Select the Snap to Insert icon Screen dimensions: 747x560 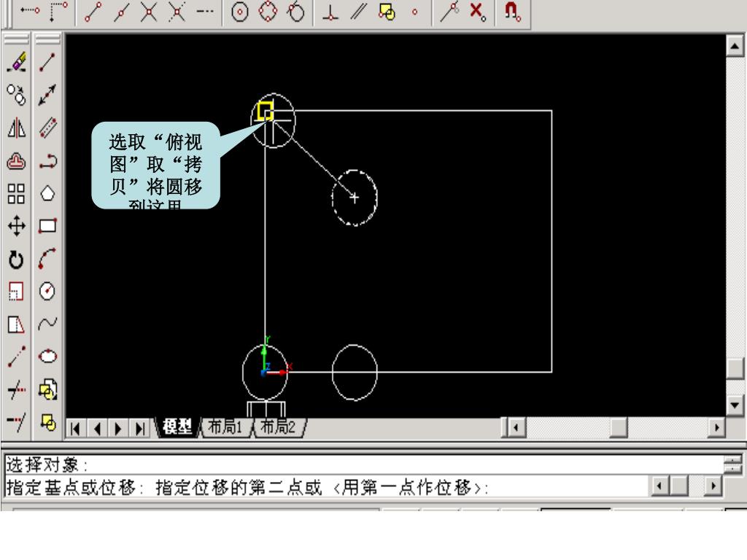387,12
